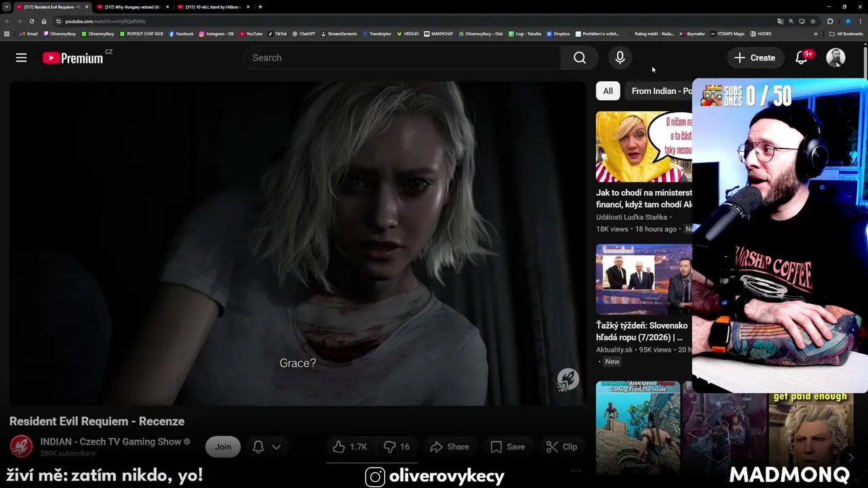The width and height of the screenshot is (868, 488).
Task: Click the browser address bar URL
Action: point(105,21)
